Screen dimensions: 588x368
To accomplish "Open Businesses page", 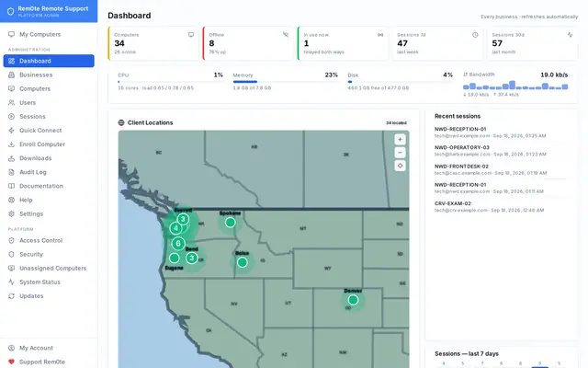I will [49, 75].
